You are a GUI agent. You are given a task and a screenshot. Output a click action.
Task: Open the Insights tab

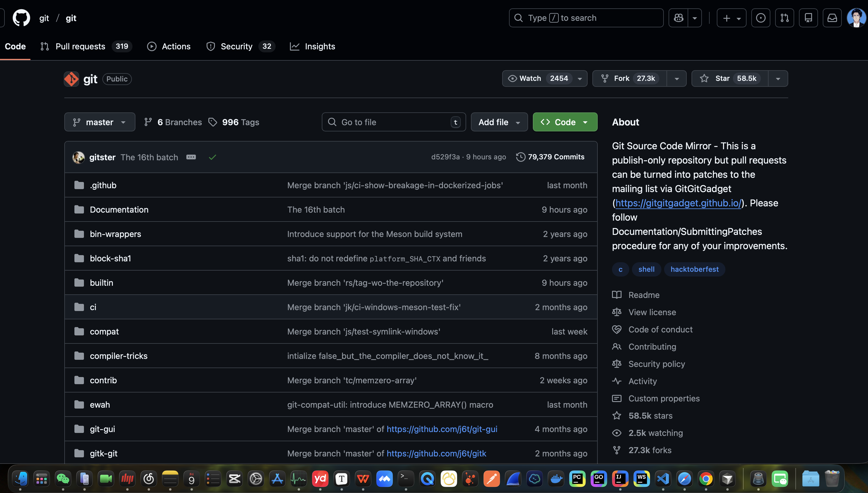pos(320,46)
